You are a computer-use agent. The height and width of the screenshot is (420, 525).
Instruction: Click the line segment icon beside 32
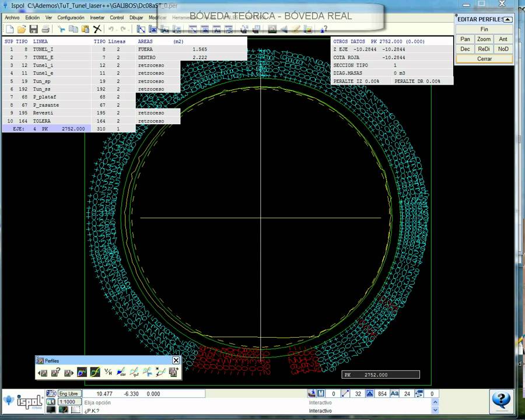(345, 394)
